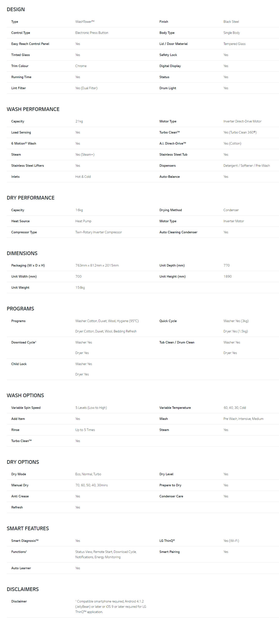Click the Functions footnote label
279x644 pixels.
click(19, 552)
